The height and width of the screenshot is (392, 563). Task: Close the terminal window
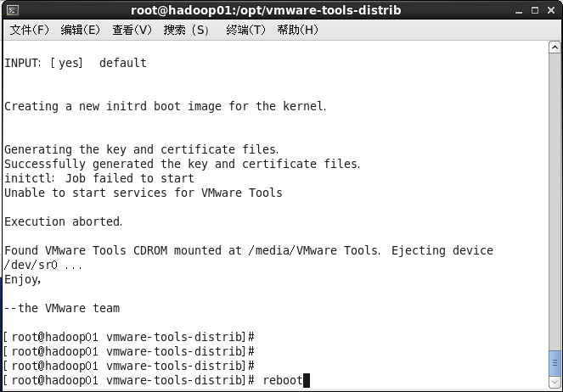click(x=551, y=10)
